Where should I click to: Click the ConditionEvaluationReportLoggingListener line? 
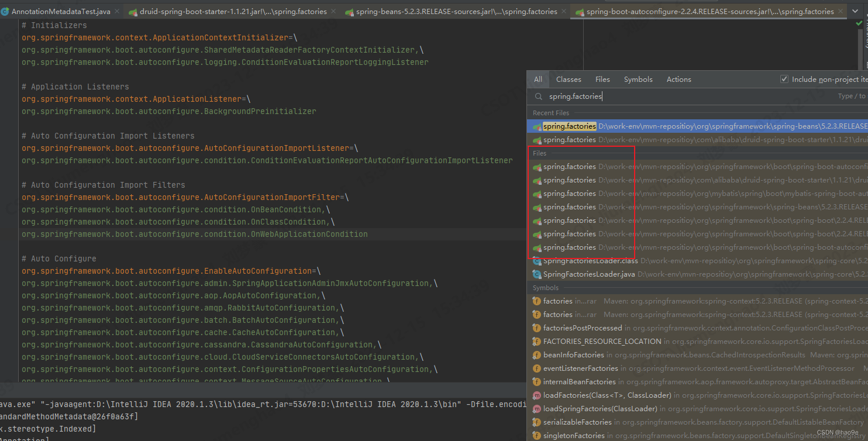[225, 62]
